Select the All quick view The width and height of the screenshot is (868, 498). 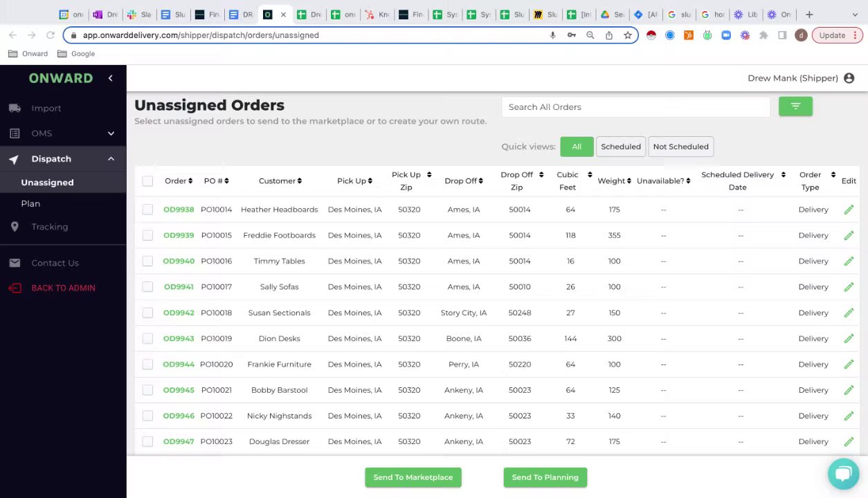pos(577,147)
